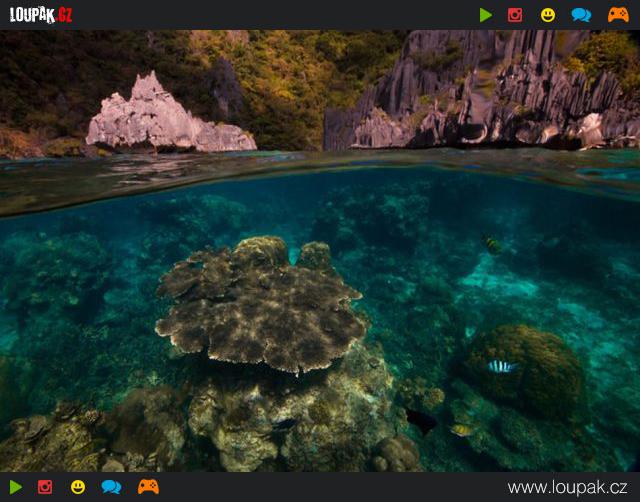Select the red Instagram icon in bottom bar
Screen dimensions: 640x502
pyautogui.click(x=45, y=487)
